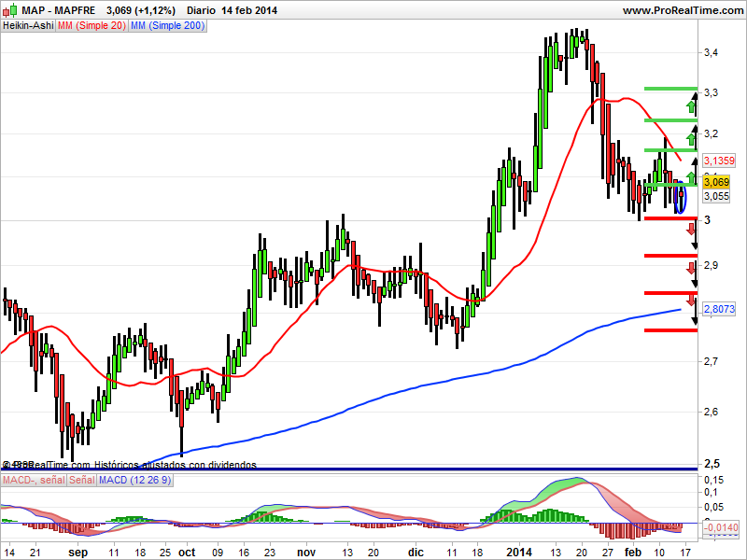The width and height of the screenshot is (747, 560).
Task: Open the blue MM (Simple 200) indicator label
Action: coord(167,26)
